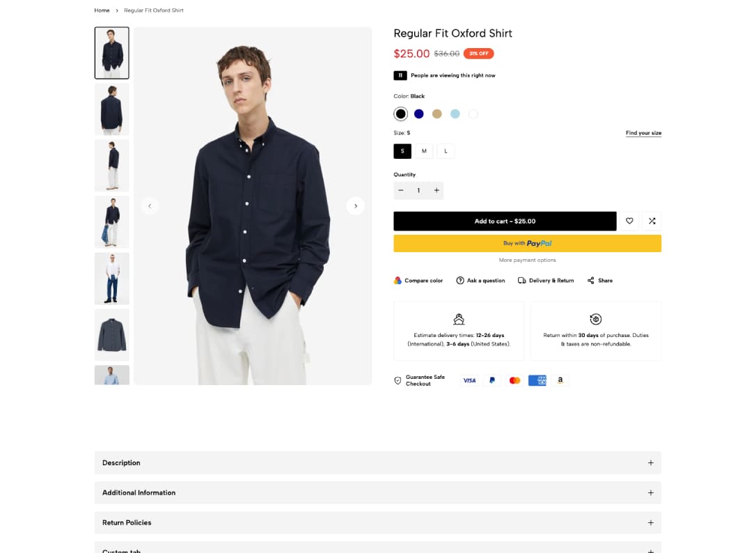View Delivery & Return info

[546, 281]
